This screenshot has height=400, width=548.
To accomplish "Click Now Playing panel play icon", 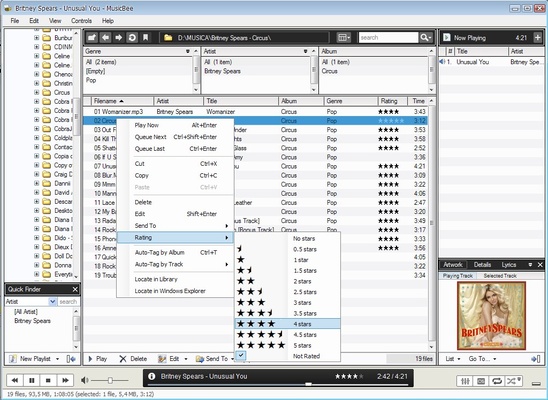I will pos(446,37).
